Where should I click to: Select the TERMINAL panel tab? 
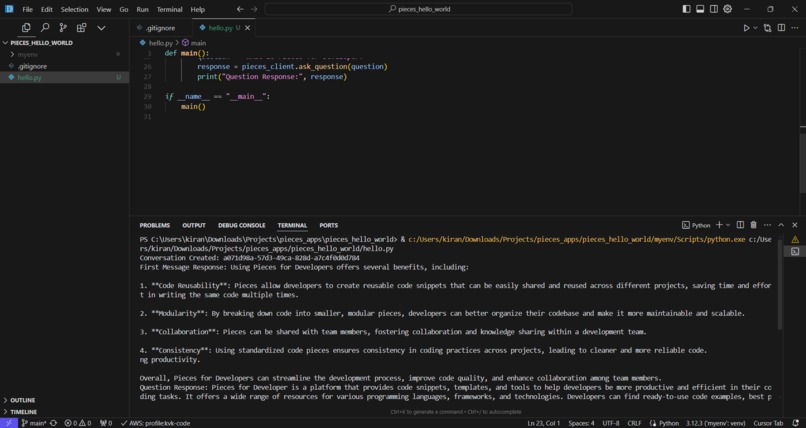coord(292,225)
